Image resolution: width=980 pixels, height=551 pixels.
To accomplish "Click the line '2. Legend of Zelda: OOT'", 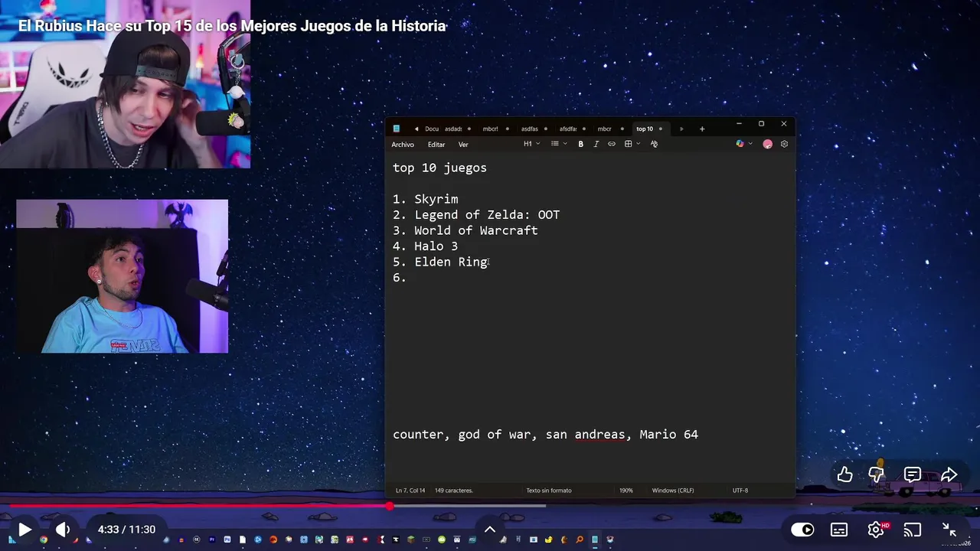I will pyautogui.click(x=476, y=215).
